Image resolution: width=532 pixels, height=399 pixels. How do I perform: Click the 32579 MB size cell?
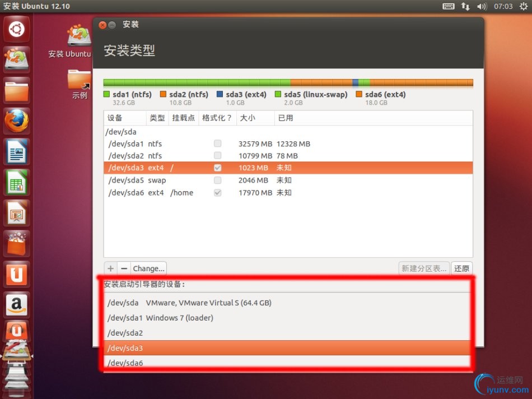[255, 143]
